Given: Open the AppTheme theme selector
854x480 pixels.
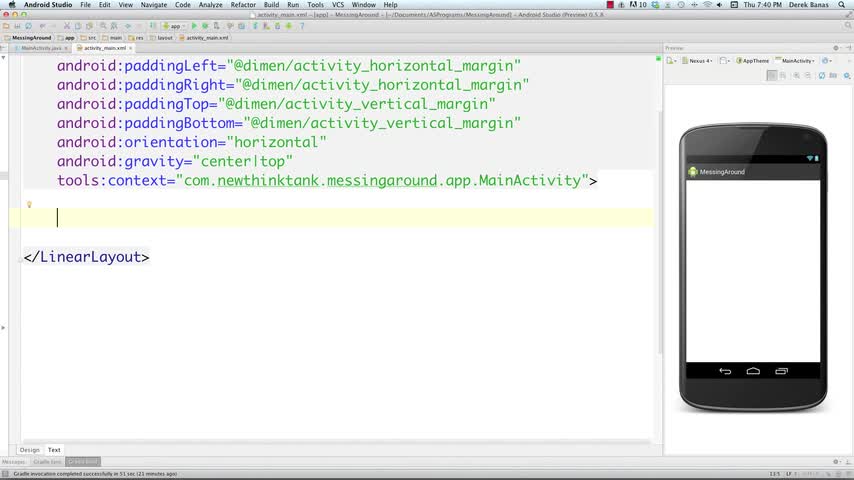Looking at the screenshot, I should [x=753, y=61].
